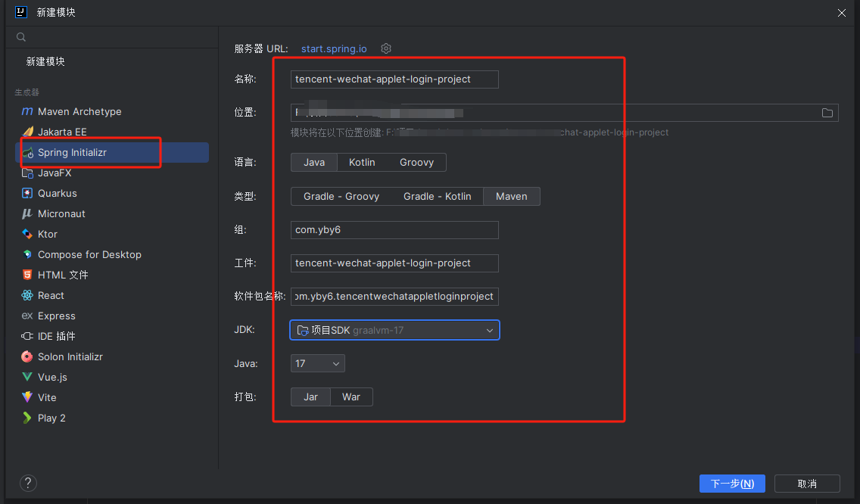Open help with the question mark icon
This screenshot has height=504, width=860.
coord(28,484)
